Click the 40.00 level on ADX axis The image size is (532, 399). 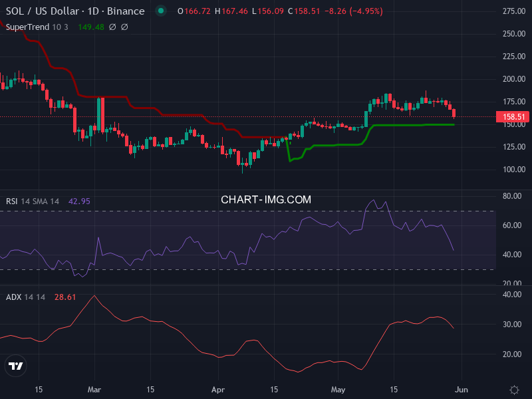pyautogui.click(x=512, y=295)
